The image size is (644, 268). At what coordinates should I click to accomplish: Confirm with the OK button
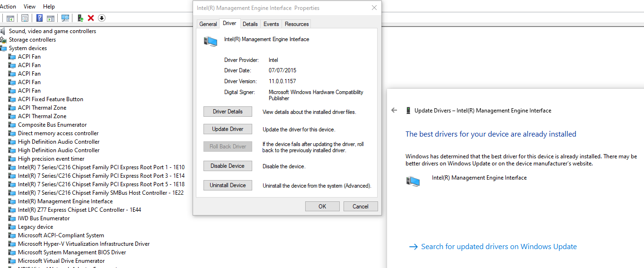coord(322,206)
